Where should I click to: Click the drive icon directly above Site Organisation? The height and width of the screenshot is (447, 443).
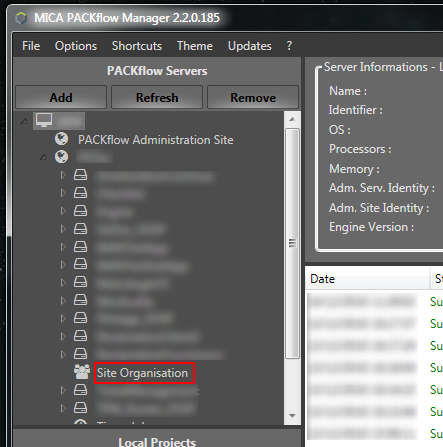(80, 353)
